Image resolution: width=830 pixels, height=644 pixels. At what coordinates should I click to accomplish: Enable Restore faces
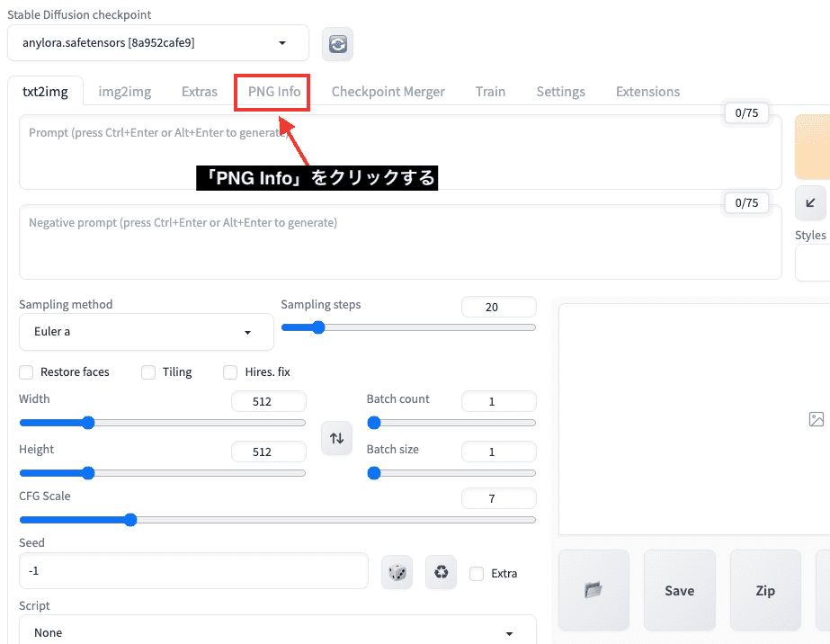(26, 371)
